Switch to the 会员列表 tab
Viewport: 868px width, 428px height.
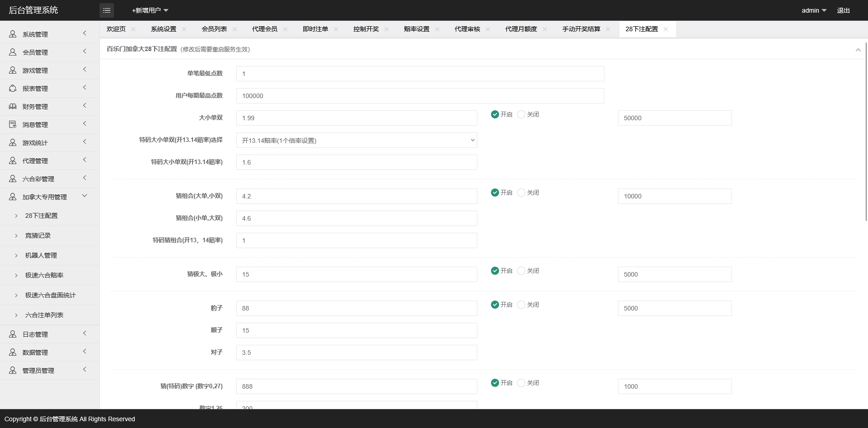click(214, 29)
